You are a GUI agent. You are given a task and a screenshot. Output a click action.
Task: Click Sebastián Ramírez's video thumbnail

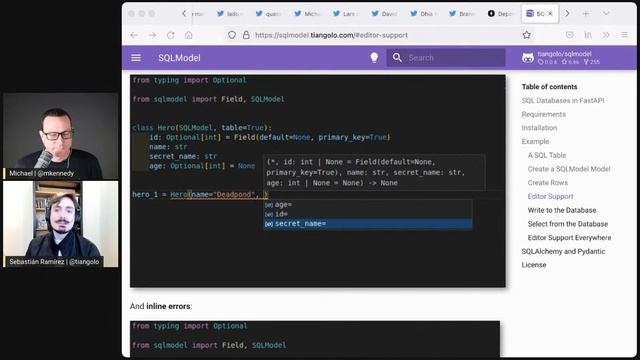point(60,224)
